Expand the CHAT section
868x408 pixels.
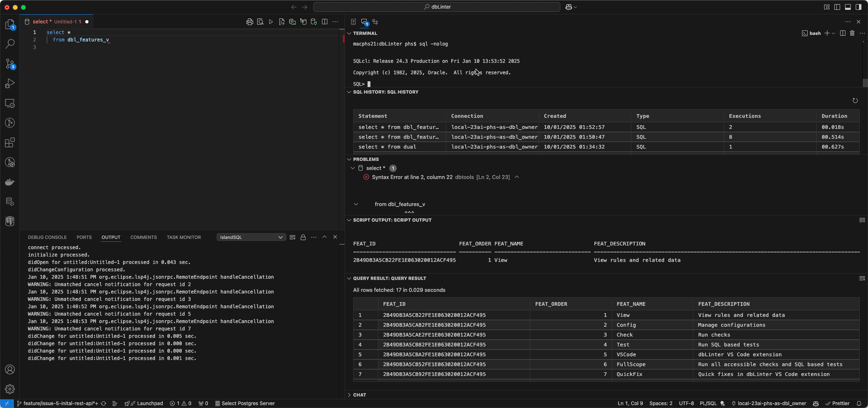click(349, 395)
